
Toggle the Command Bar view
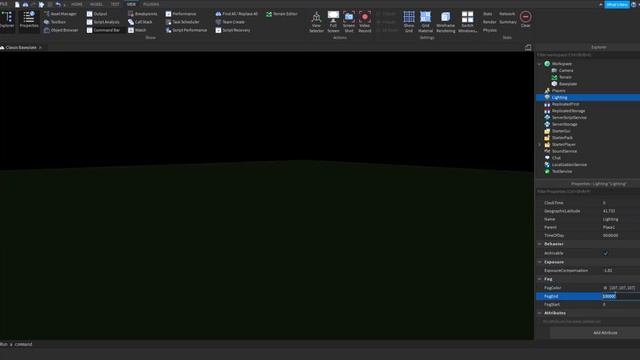click(104, 30)
